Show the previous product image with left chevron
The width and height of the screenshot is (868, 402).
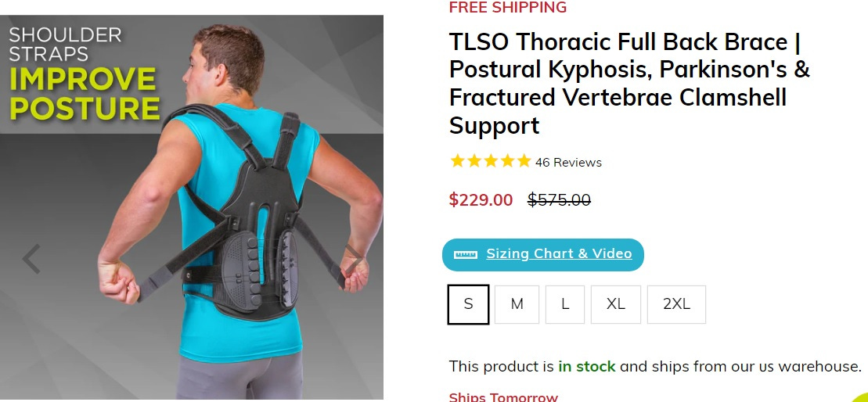click(x=31, y=258)
